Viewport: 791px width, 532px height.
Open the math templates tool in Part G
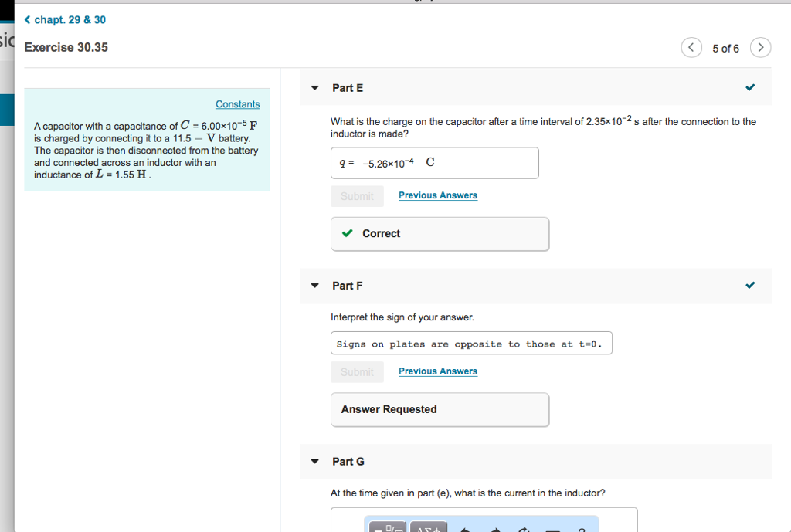tap(388, 528)
